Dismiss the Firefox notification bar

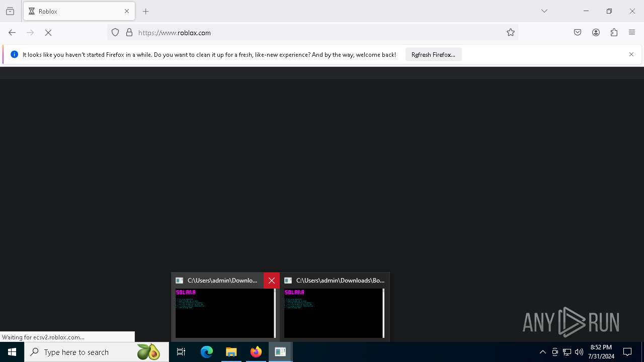(x=631, y=54)
